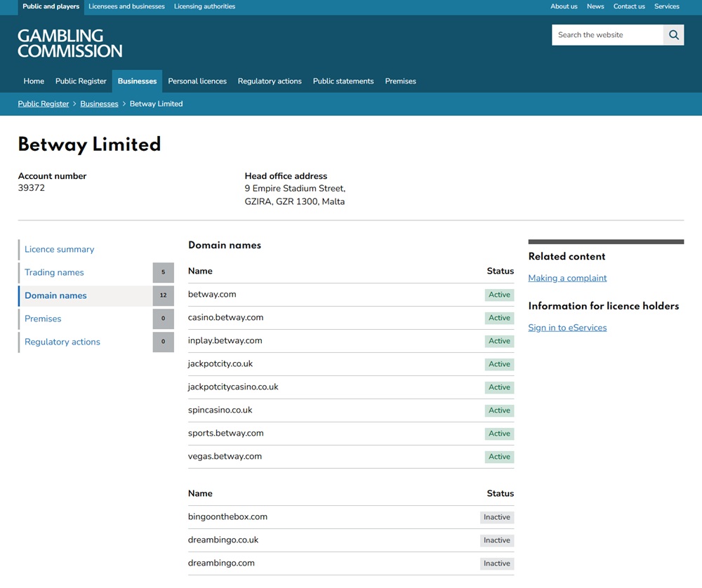Click jackpotcitycasino.co.uk domain text
This screenshot has height=588, width=702.
(x=233, y=387)
